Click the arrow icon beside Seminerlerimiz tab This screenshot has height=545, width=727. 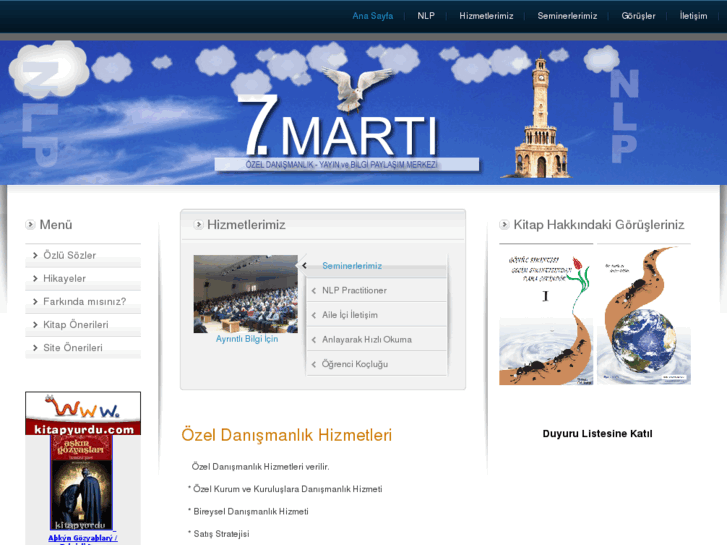click(x=305, y=266)
